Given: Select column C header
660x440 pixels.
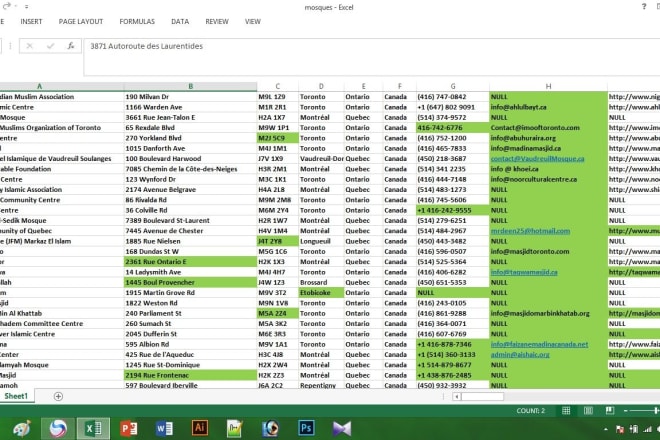Looking at the screenshot, I should point(278,86).
